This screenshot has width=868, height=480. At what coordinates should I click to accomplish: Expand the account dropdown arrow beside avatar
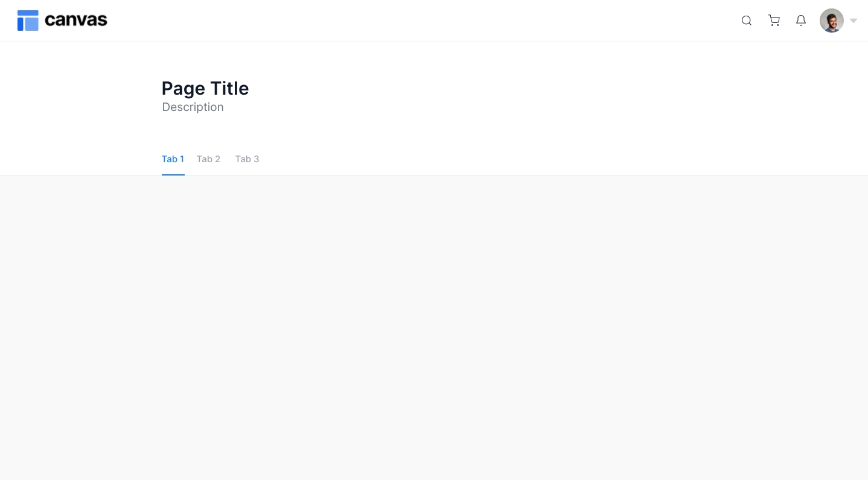click(x=854, y=21)
